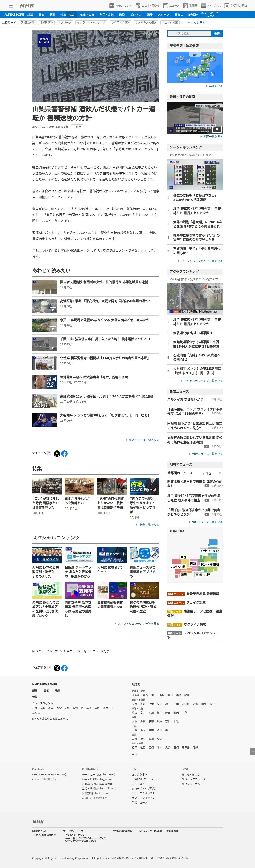This screenshot has height=868, width=255.
Task: Click NHKニューストップ breadcrumb
Action: pos(45,651)
